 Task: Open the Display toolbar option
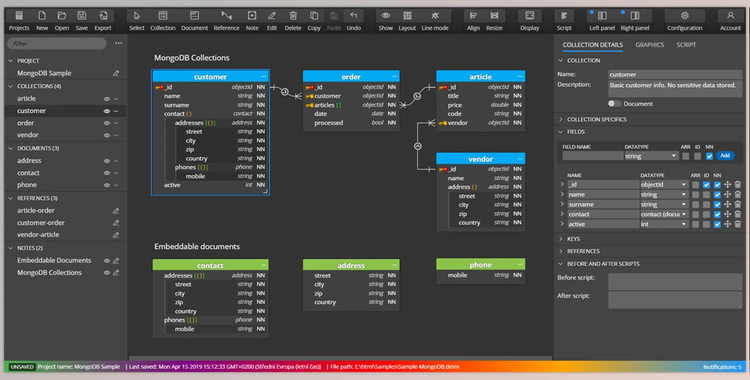(x=529, y=21)
